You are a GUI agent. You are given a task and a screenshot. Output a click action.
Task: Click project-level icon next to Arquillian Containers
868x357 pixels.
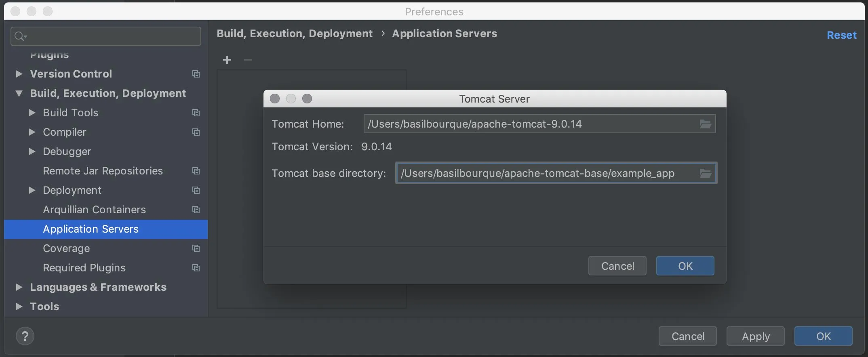[x=196, y=210]
